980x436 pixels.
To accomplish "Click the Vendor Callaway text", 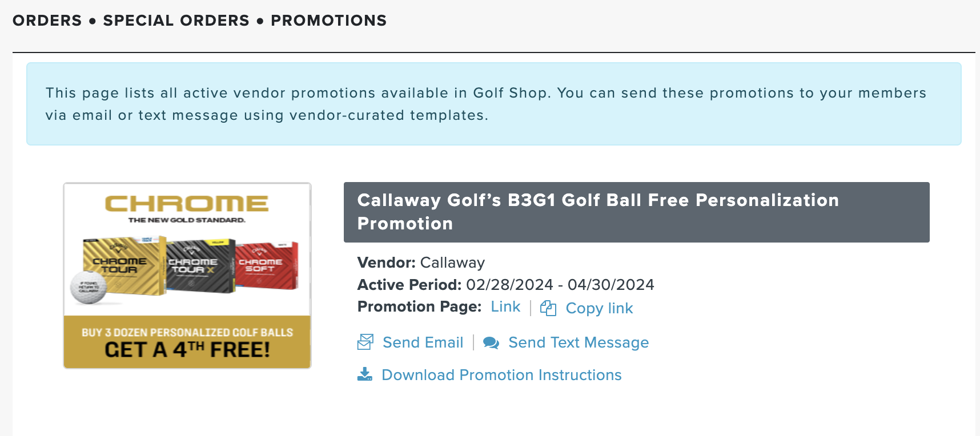I will point(421,263).
